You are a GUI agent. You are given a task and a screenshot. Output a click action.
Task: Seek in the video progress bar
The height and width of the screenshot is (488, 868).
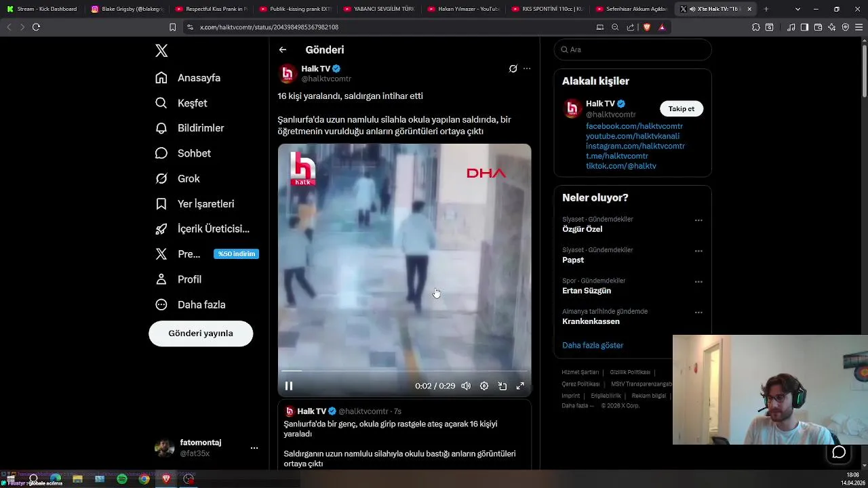(x=405, y=371)
